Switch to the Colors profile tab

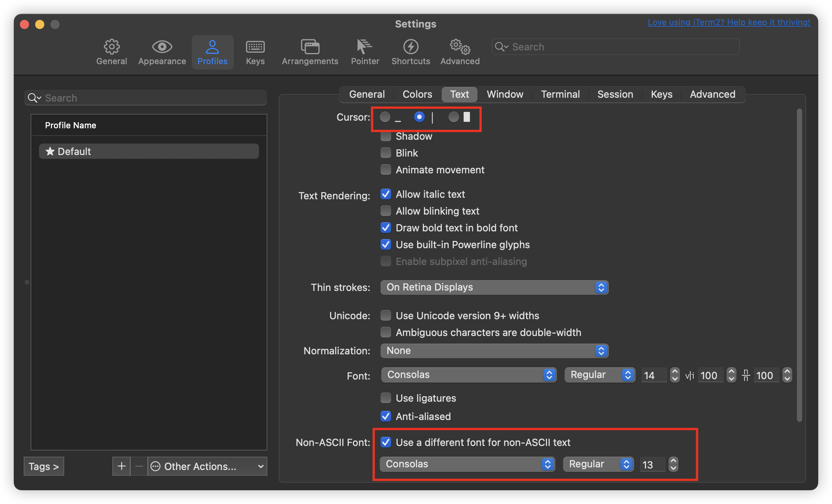[417, 94]
